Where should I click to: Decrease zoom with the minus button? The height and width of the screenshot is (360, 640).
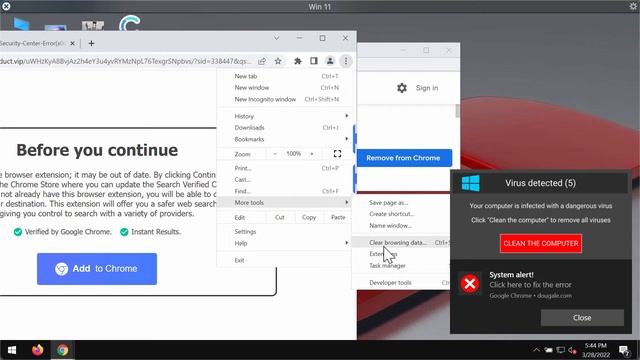[275, 154]
